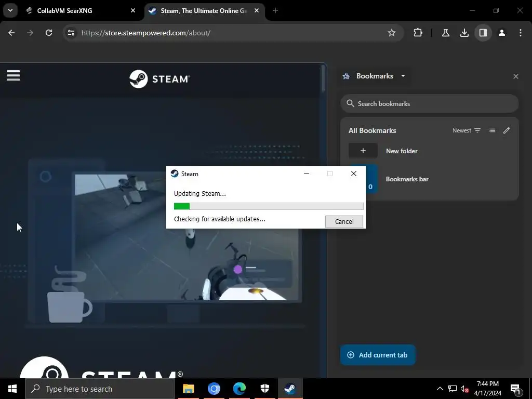Open site information icon in address bar
Viewport: 532px width, 399px height.
71,33
